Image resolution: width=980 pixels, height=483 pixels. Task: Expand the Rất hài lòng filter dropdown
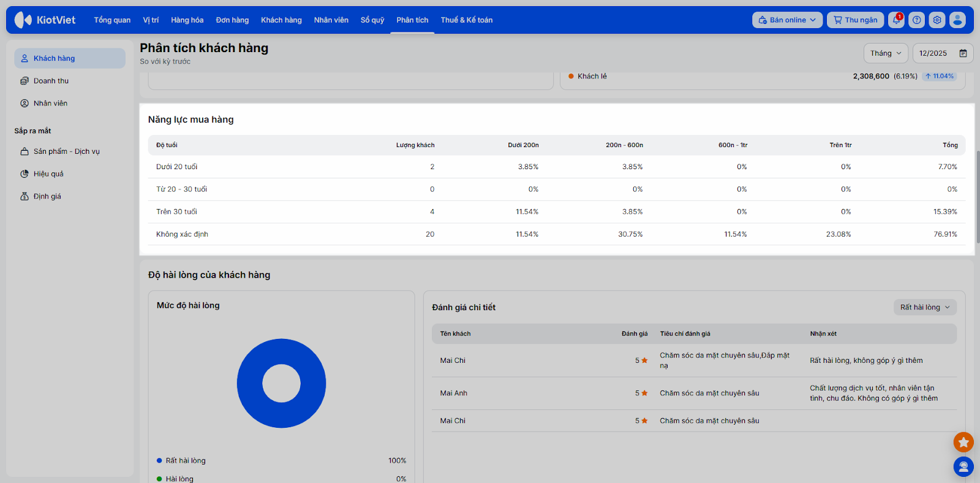pos(925,308)
